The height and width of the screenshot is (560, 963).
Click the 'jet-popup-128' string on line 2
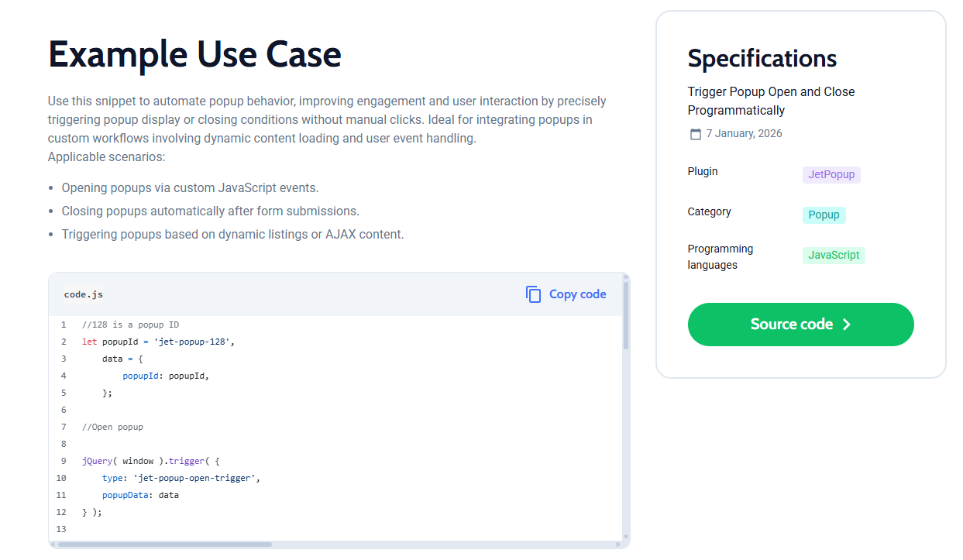click(x=194, y=342)
